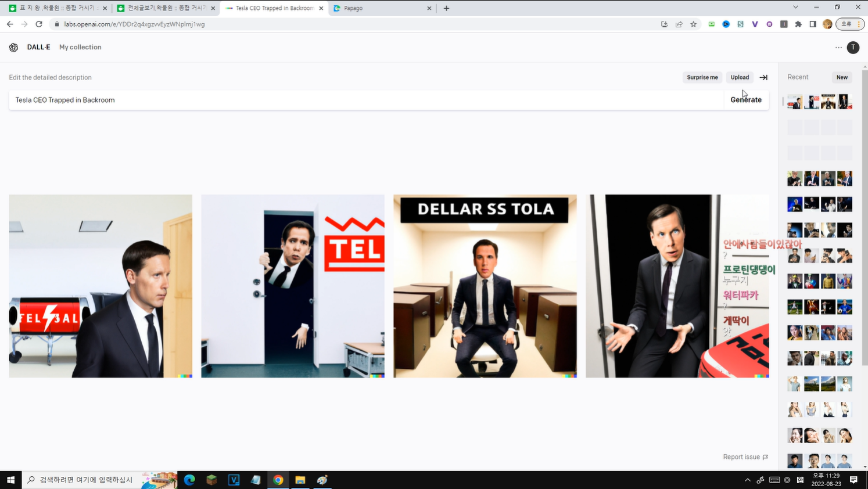868x489 pixels.
Task: Open File Explorer from the taskbar
Action: coord(300,480)
